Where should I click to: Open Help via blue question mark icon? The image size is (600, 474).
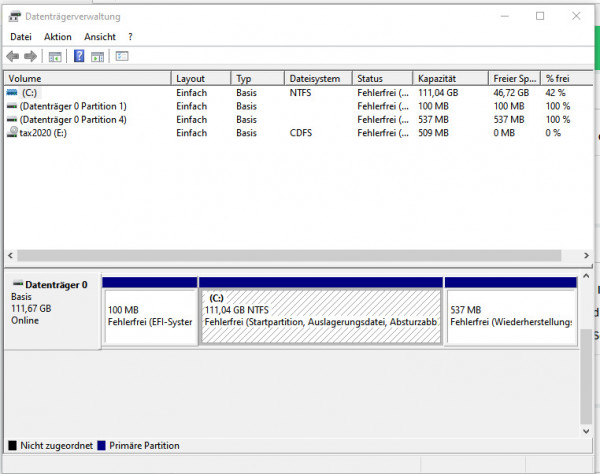click(79, 56)
